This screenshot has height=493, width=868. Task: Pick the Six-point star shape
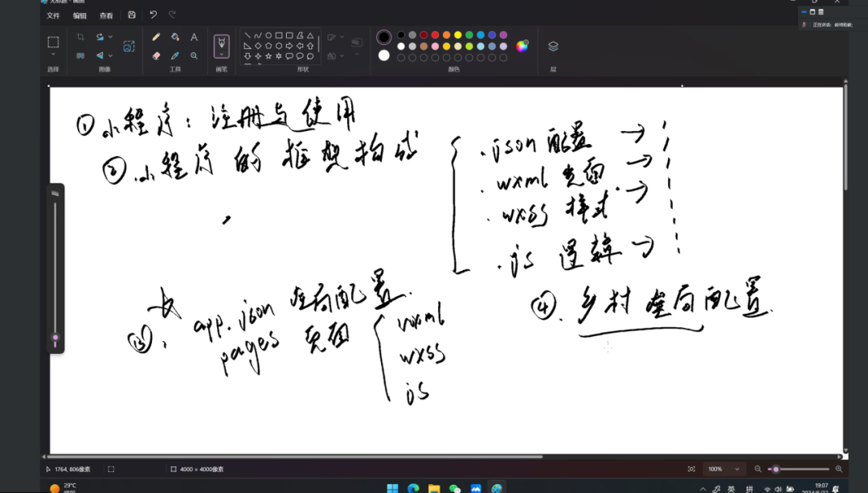click(279, 56)
